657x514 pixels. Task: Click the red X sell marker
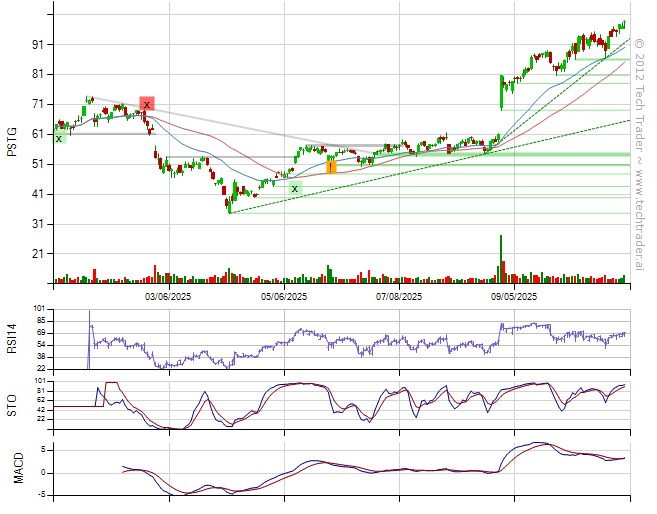coord(147,104)
